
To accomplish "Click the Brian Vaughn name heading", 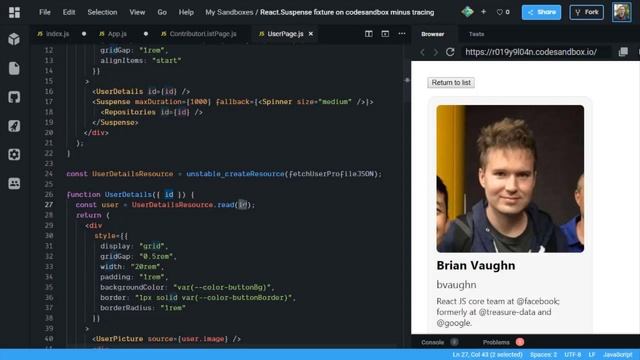I will (x=476, y=265).
